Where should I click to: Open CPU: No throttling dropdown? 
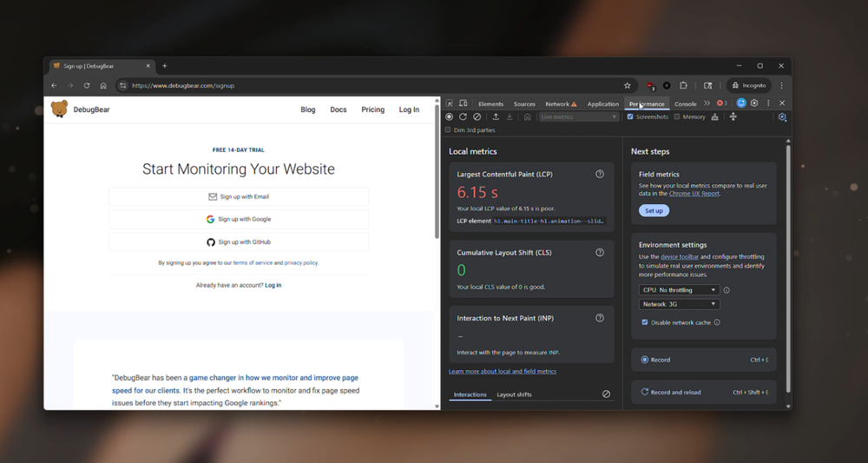point(679,289)
